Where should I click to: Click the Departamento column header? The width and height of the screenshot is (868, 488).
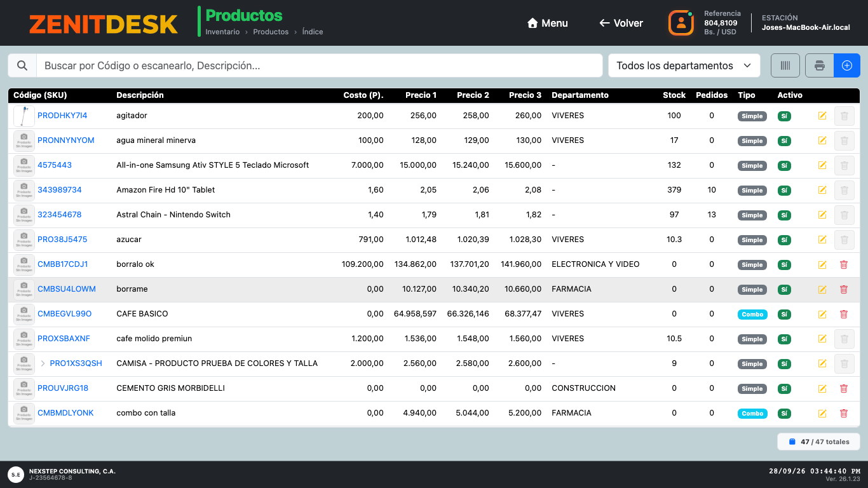[x=580, y=95]
